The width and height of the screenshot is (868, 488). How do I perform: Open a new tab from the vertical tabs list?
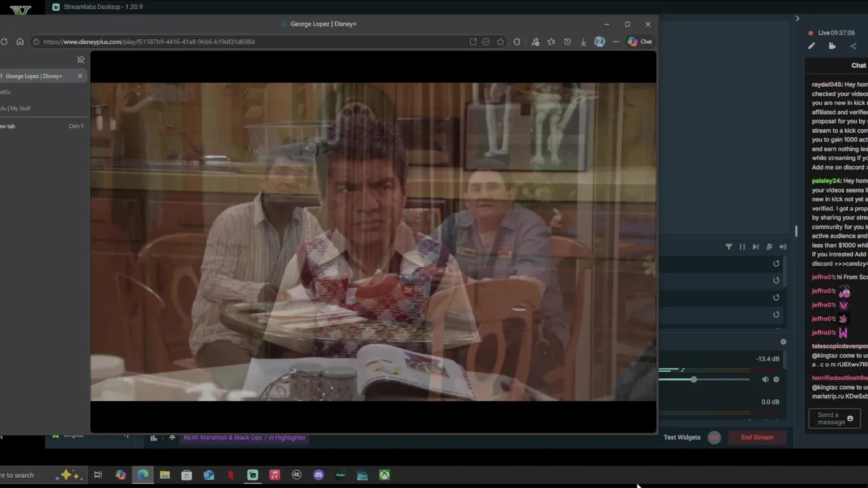click(x=42, y=126)
